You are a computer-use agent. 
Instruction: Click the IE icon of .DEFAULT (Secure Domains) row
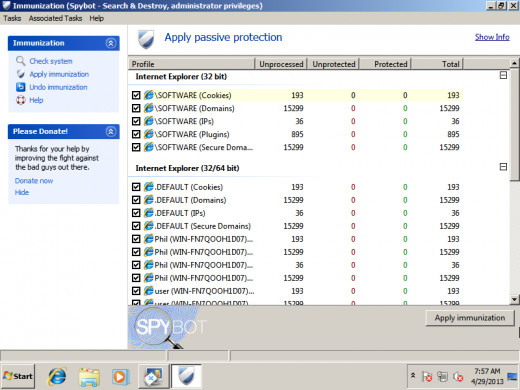click(x=149, y=226)
